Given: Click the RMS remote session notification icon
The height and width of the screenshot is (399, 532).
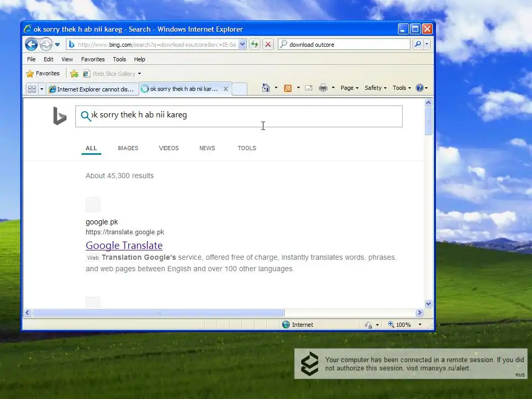Looking at the screenshot, I should tap(310, 364).
